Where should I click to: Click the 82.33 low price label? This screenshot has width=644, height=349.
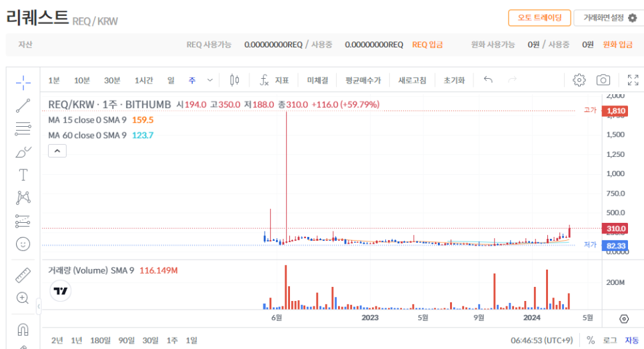[x=615, y=246]
